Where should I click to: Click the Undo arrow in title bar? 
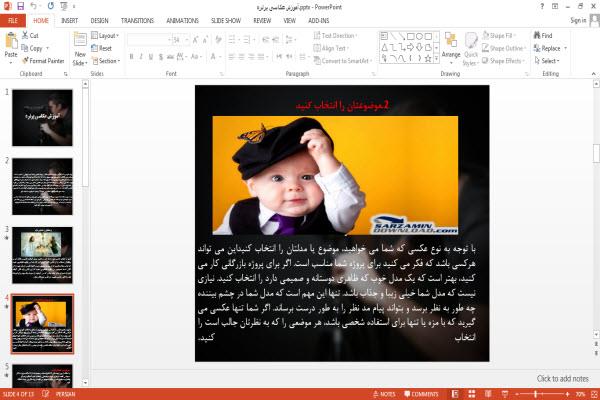34,6
